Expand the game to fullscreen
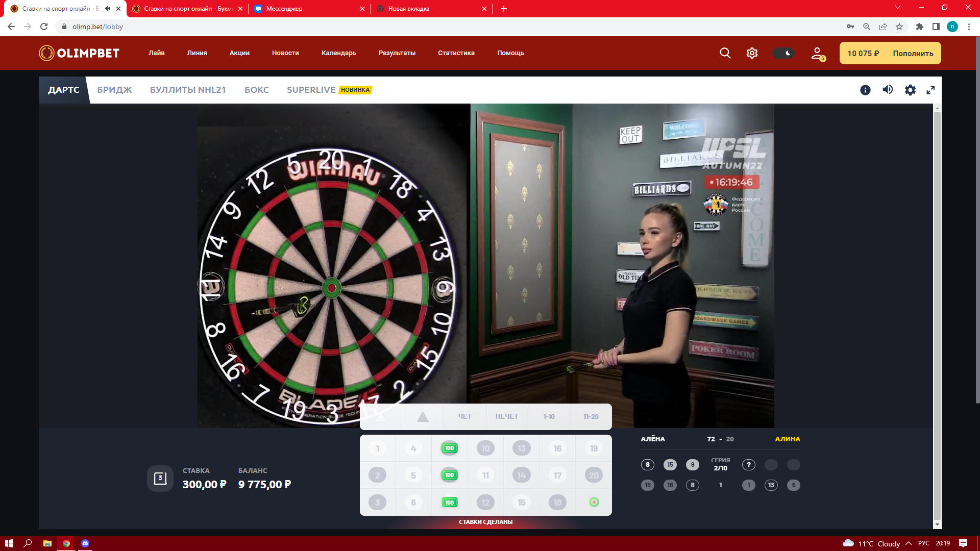 pos(930,90)
